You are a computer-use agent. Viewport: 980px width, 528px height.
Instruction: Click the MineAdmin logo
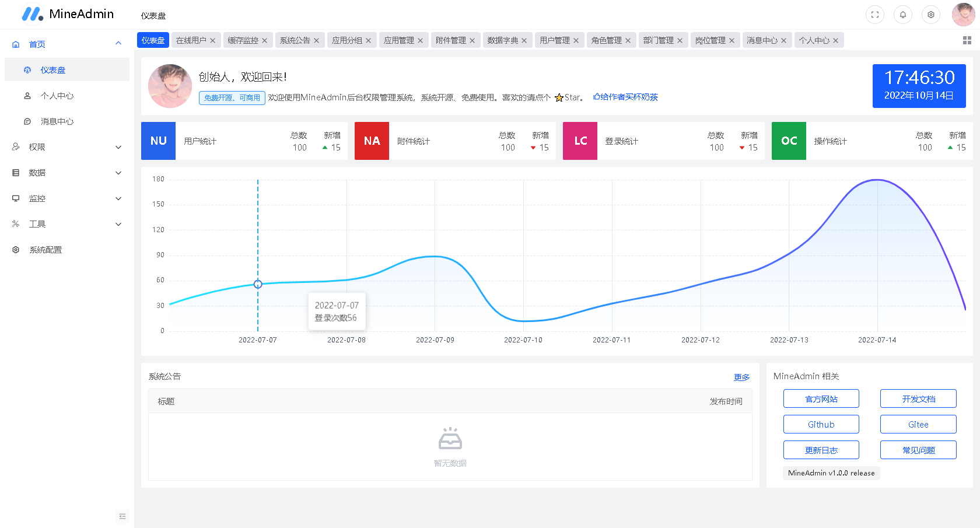point(68,14)
